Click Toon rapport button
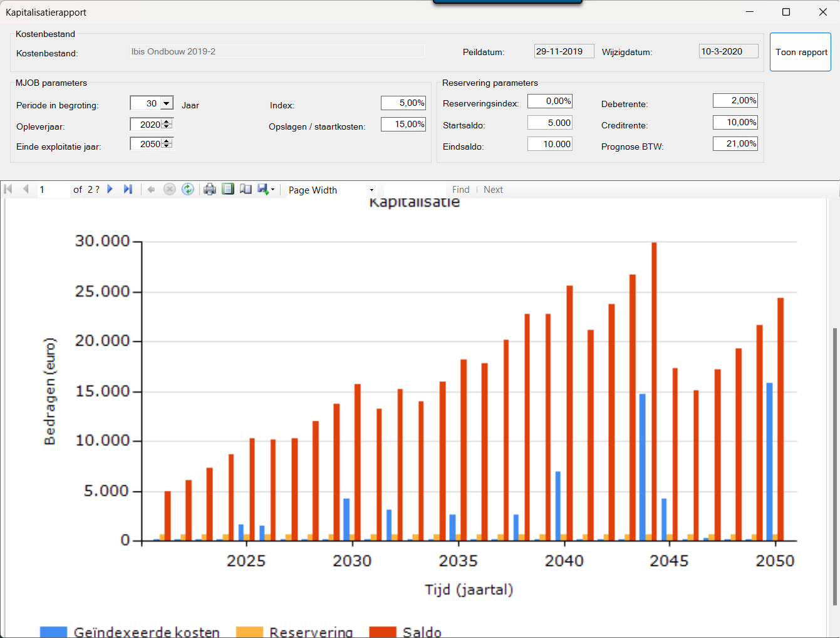Screen dimensions: 840x638 801,52
